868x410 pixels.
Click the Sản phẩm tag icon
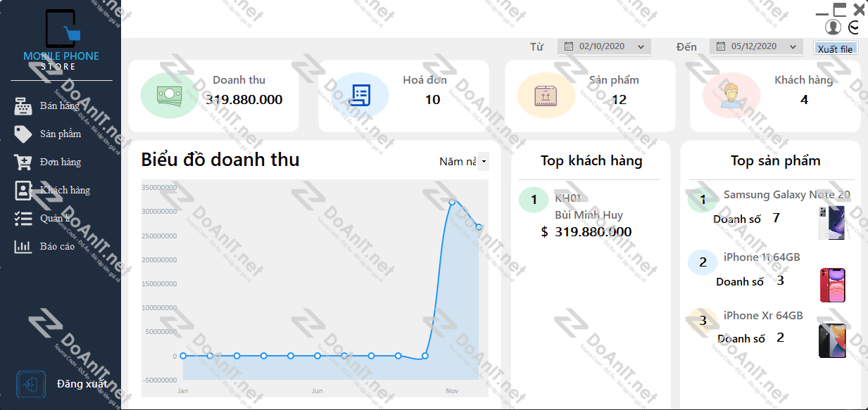click(23, 134)
